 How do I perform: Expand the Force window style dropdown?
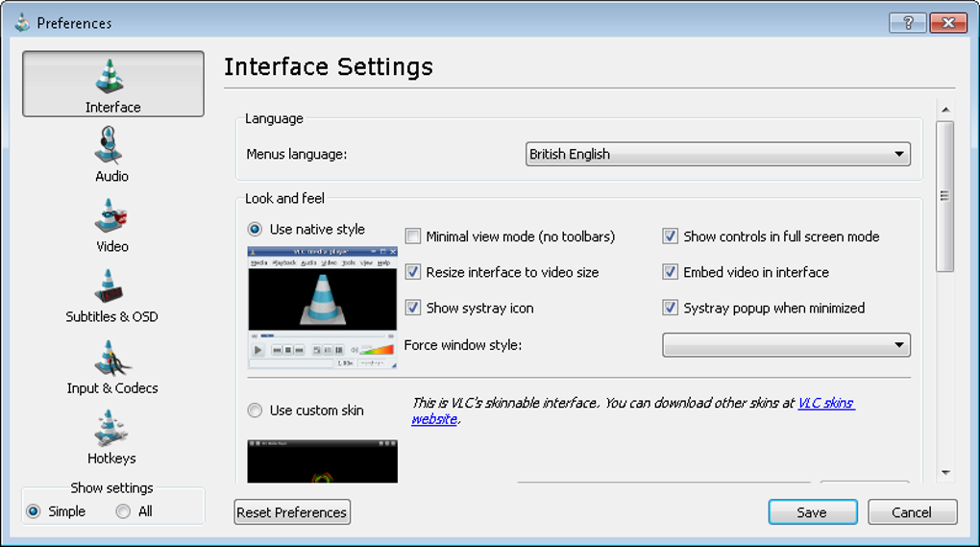[x=786, y=345]
